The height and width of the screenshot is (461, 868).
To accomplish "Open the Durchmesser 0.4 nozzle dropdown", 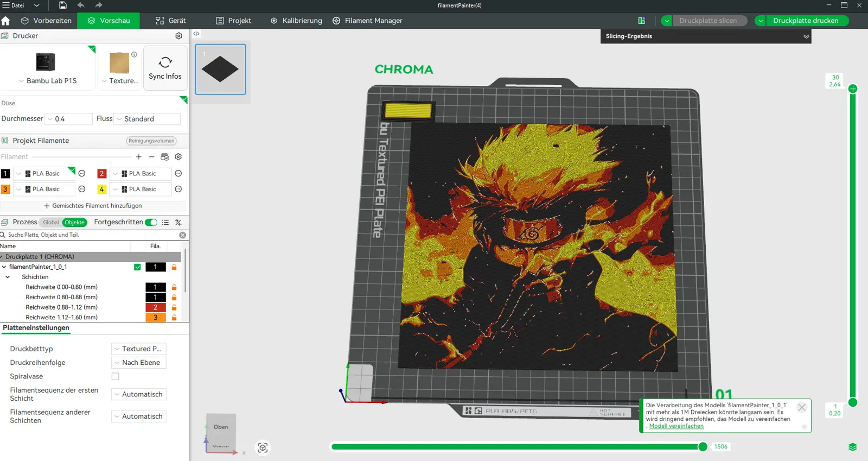I will click(x=68, y=119).
